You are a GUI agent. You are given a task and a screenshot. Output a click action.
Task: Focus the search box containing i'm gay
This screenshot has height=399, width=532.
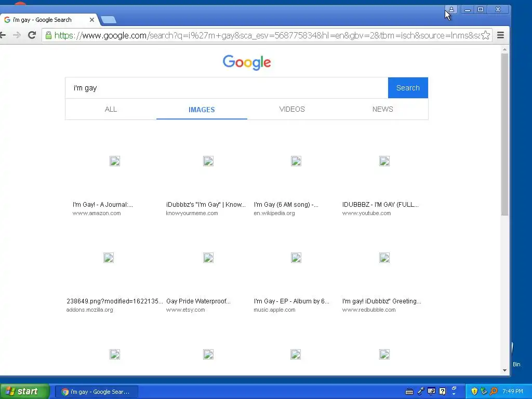[227, 88]
